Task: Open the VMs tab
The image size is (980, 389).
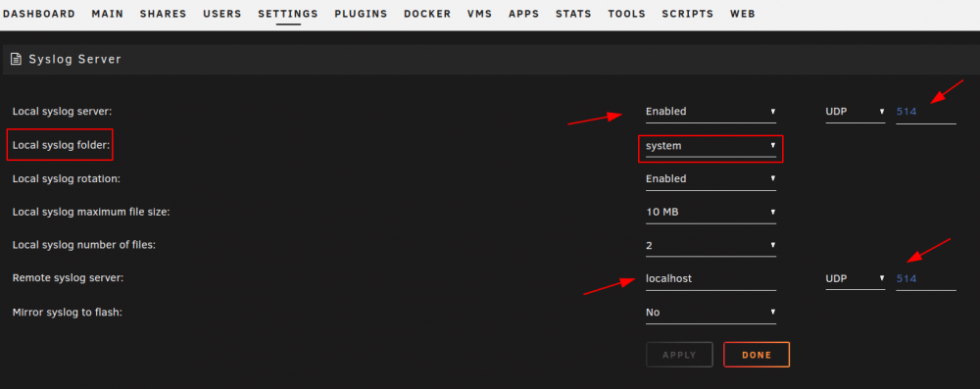Action: tap(480, 14)
